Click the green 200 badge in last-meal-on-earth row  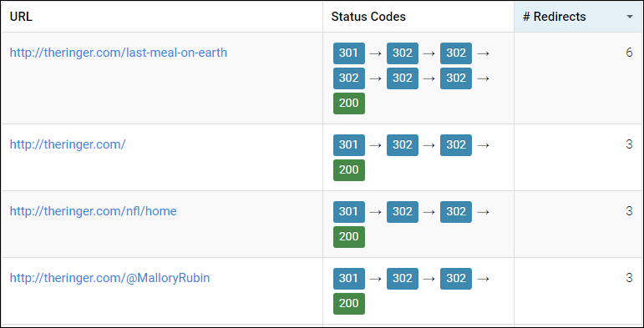pos(348,103)
